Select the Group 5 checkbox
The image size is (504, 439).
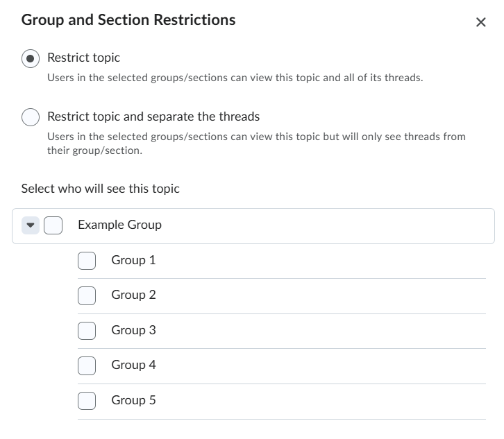(87, 401)
